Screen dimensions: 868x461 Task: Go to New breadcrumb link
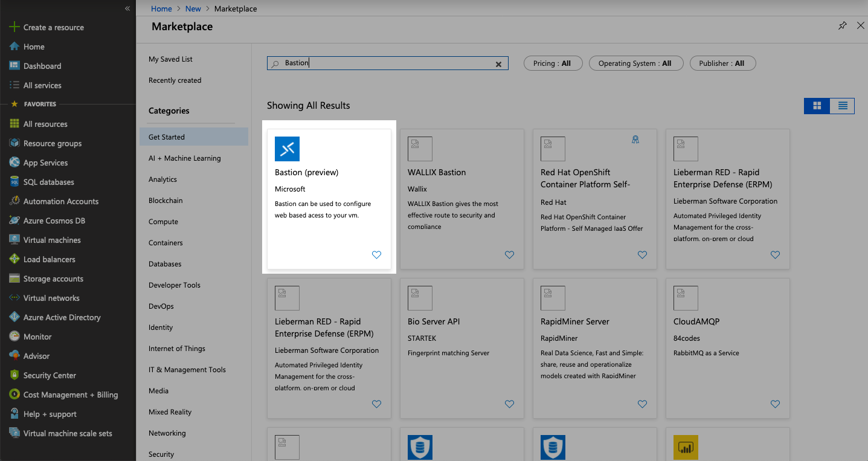point(193,8)
